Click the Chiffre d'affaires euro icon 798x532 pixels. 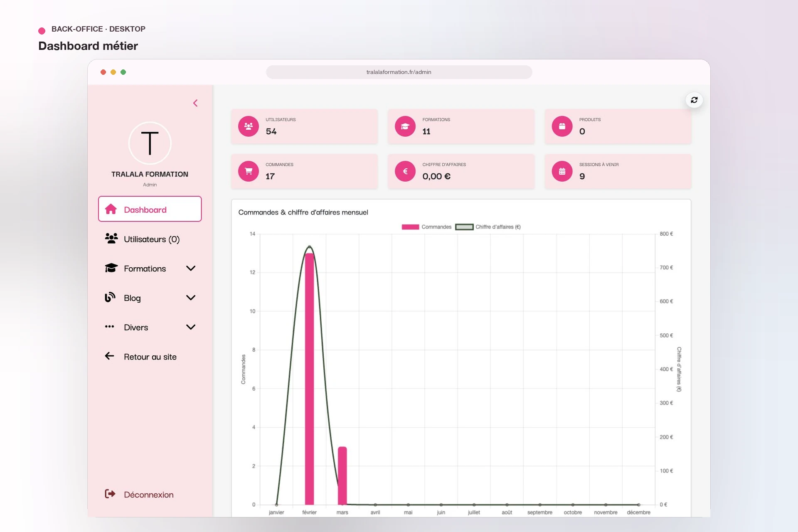coord(405,171)
